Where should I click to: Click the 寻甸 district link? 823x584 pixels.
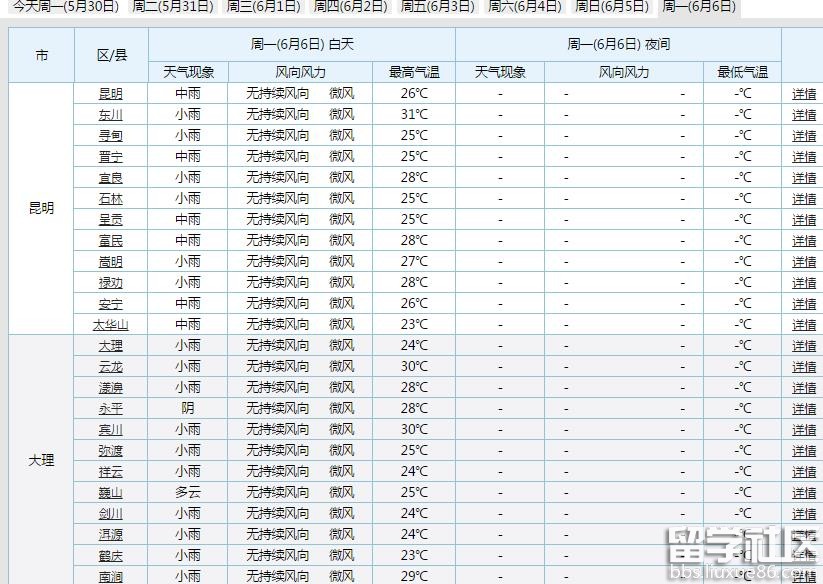(111, 136)
